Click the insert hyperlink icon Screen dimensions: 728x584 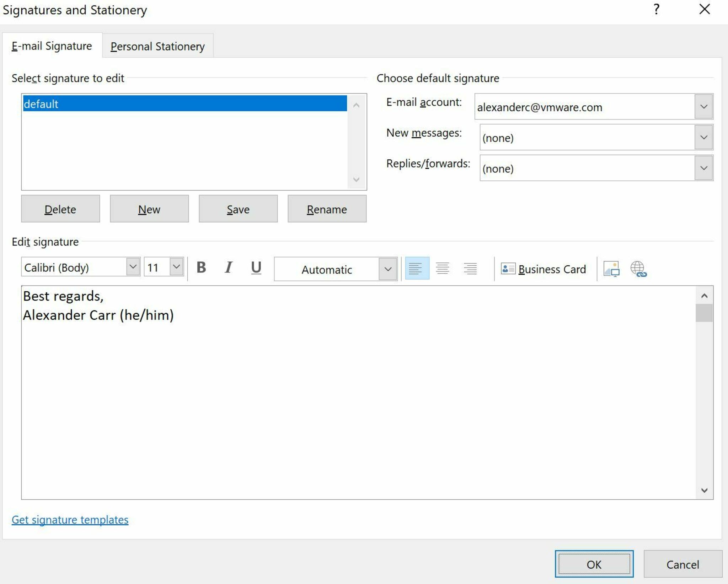638,269
